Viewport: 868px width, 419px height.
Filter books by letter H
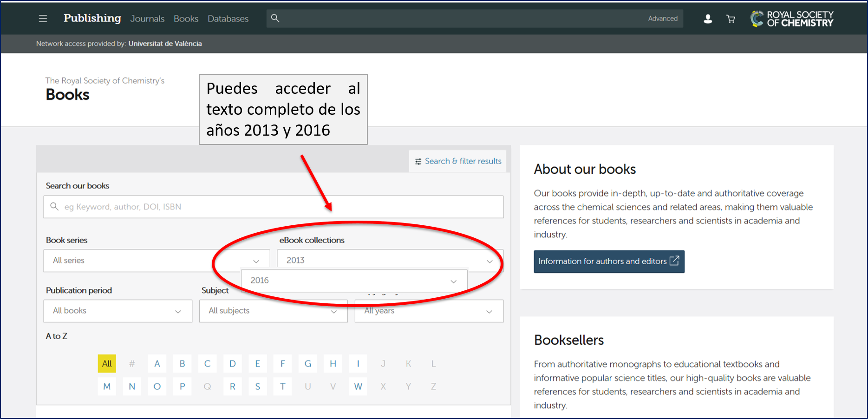point(333,364)
